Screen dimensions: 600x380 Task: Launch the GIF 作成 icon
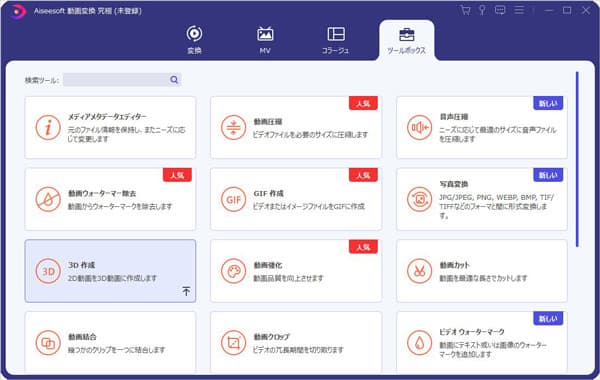[x=233, y=199]
